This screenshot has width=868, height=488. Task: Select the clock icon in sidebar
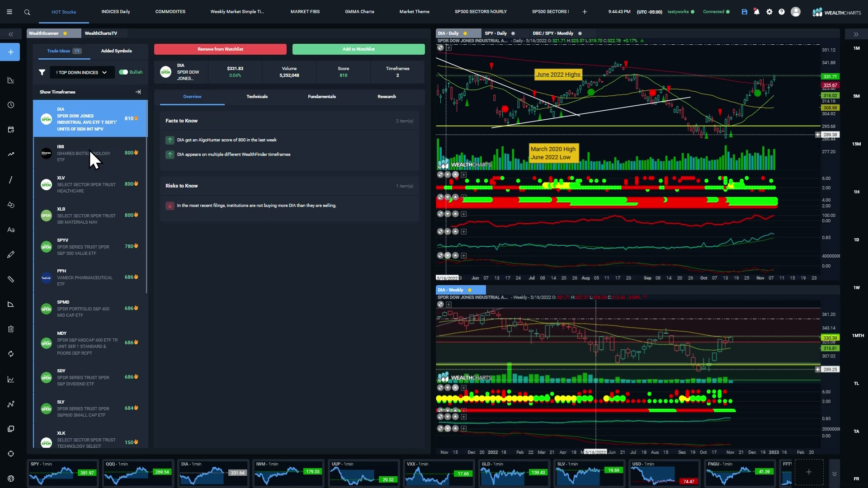11,105
